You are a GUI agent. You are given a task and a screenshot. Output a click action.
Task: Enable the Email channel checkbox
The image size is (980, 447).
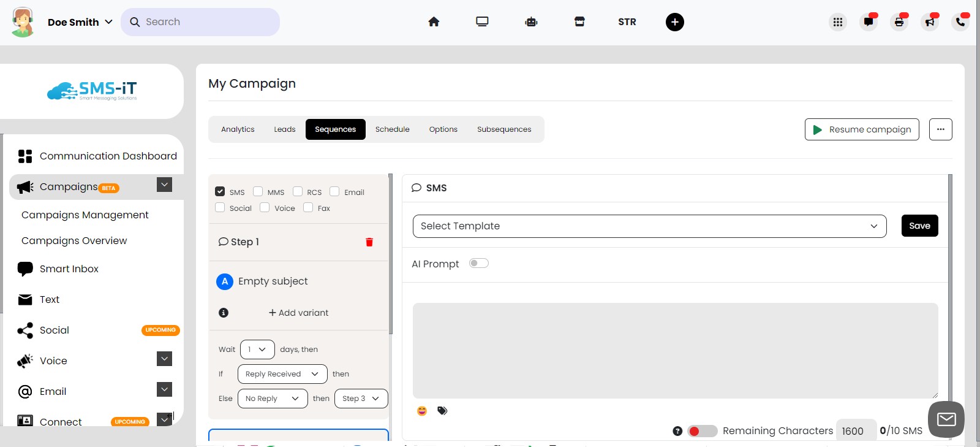334,191
